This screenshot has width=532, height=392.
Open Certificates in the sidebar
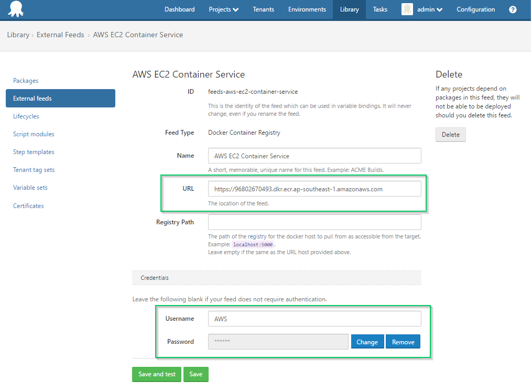[28, 206]
